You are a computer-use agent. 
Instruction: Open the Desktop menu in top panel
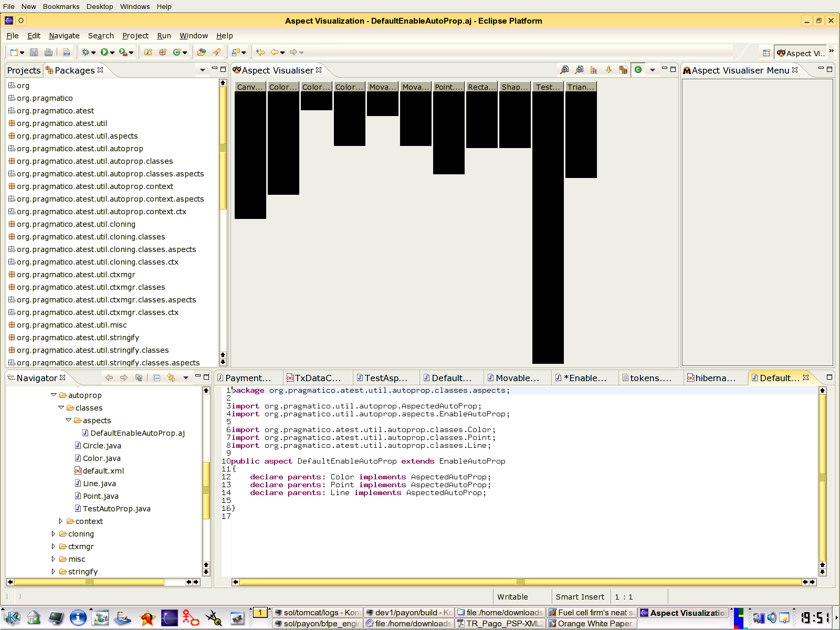point(100,6)
